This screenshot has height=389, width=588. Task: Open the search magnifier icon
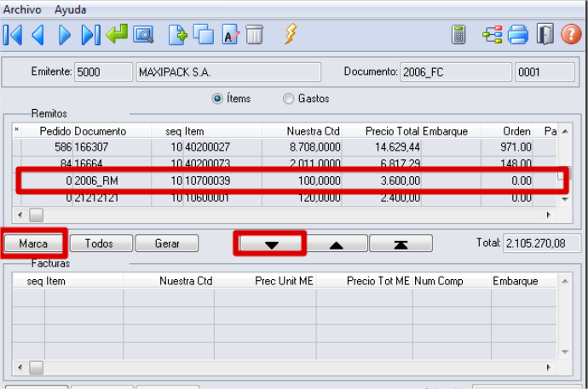[143, 35]
